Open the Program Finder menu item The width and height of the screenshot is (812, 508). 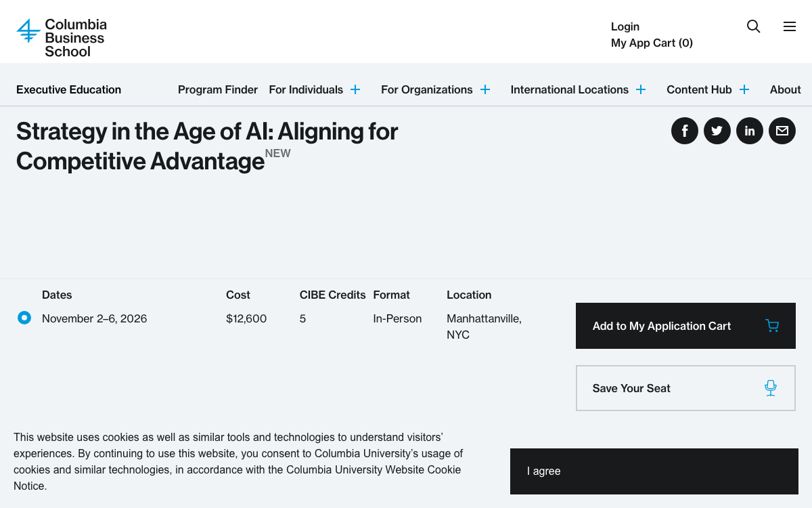(218, 89)
